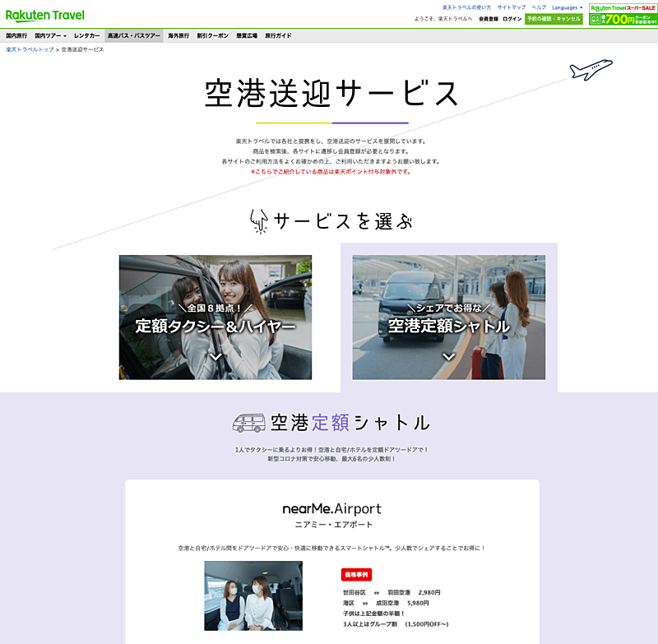Open 海外旅行 menu item
658x644 pixels.
tap(178, 35)
